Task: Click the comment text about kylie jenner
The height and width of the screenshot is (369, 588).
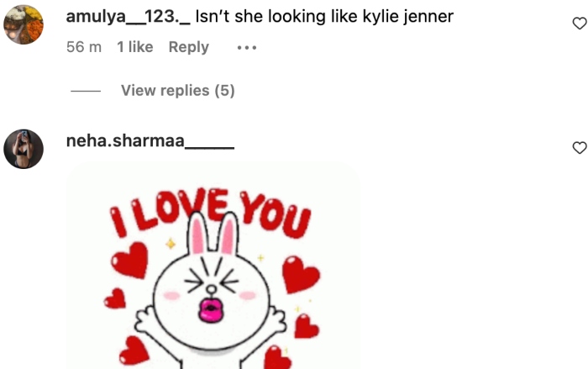Action: click(x=324, y=17)
